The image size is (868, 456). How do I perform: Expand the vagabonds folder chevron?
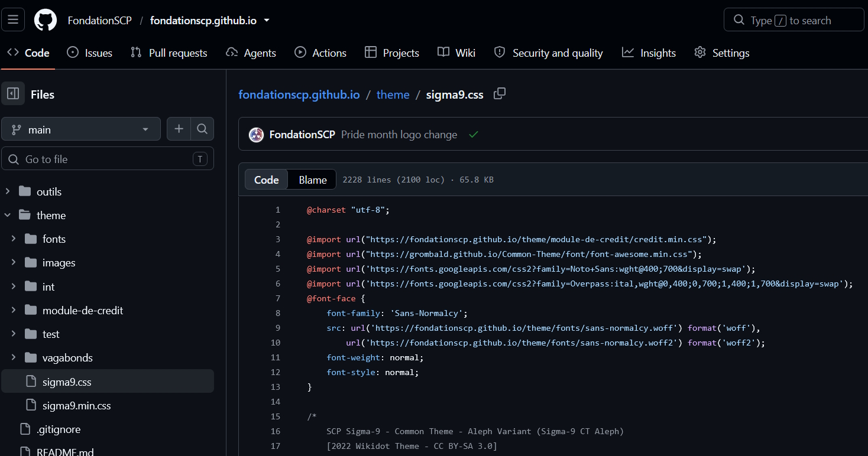coord(14,357)
